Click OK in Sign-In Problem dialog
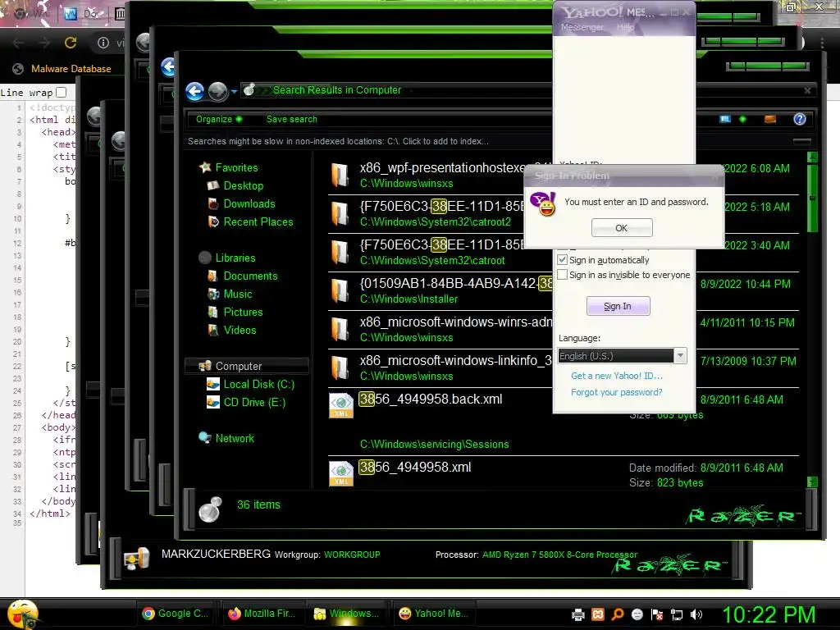 (x=622, y=228)
